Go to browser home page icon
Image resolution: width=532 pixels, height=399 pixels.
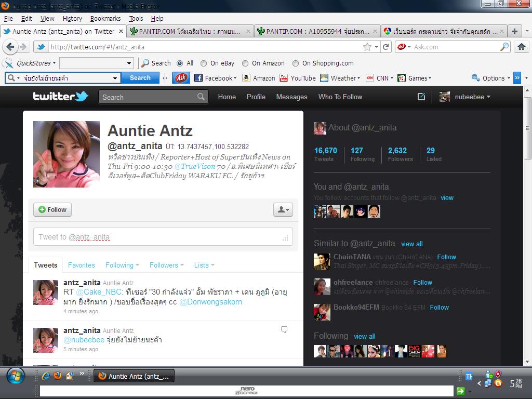(521, 47)
